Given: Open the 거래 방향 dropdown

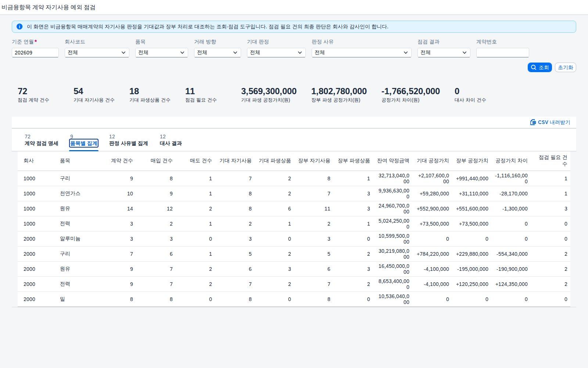Looking at the screenshot, I should pos(218,53).
